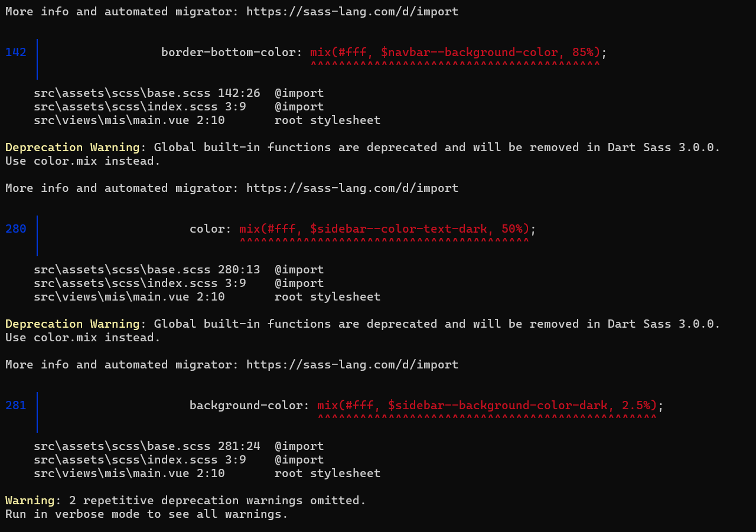
Task: Click line number 142
Action: click(16, 52)
